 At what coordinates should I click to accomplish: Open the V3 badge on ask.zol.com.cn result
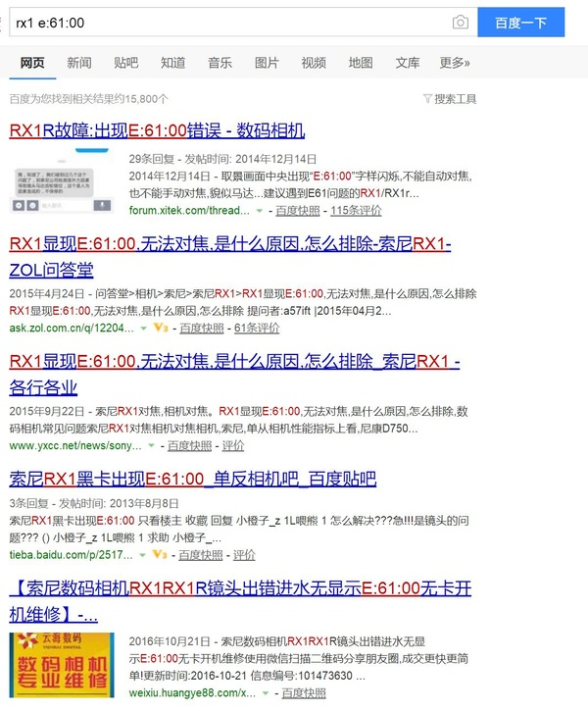[x=161, y=328]
